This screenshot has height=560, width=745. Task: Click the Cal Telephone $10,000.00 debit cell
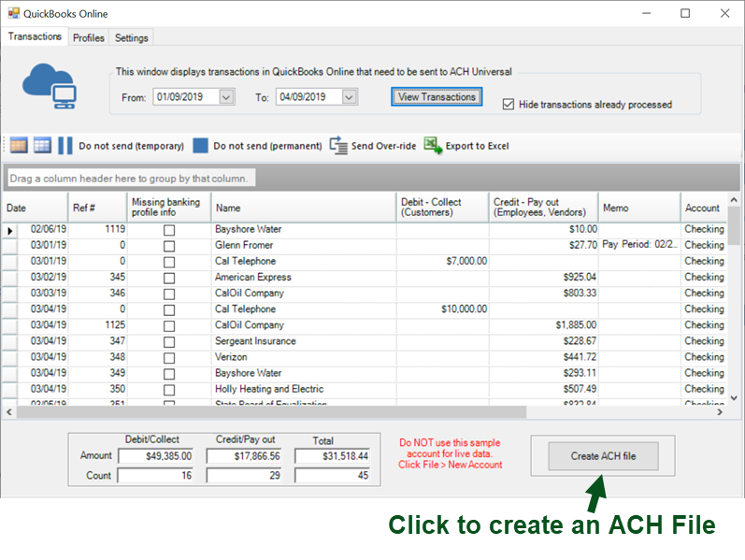[x=442, y=309]
